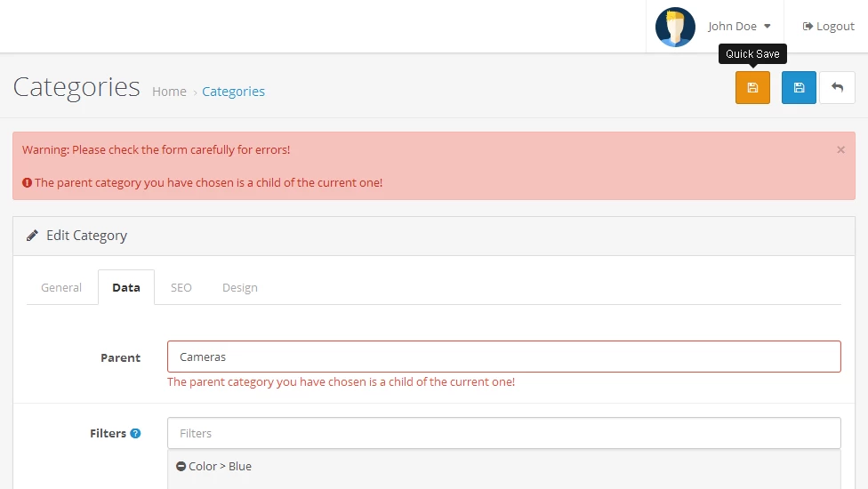Image resolution: width=868 pixels, height=489 pixels.
Task: Expand the dropdown caret next to John Doe
Action: tap(768, 26)
